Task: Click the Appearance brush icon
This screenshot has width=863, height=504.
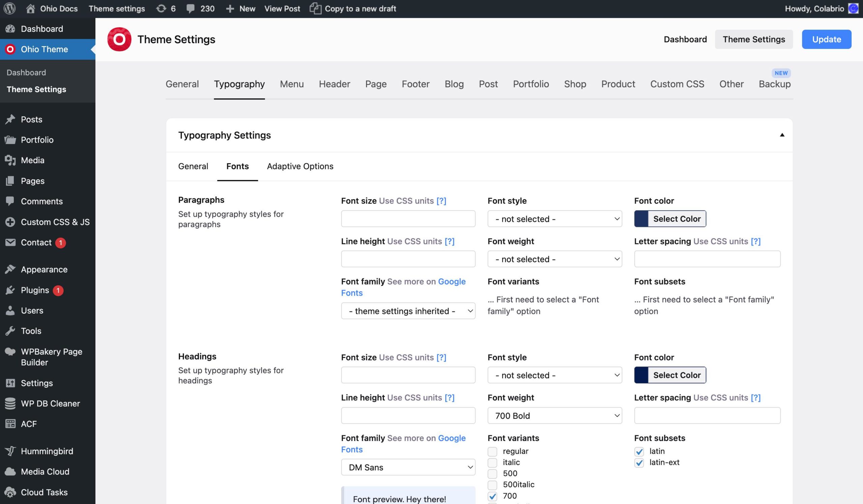Action: [10, 269]
